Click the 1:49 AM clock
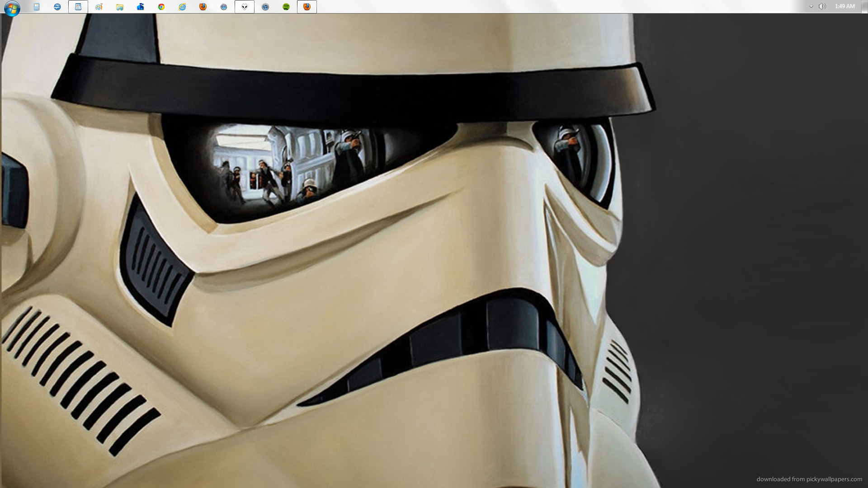 [x=844, y=6]
